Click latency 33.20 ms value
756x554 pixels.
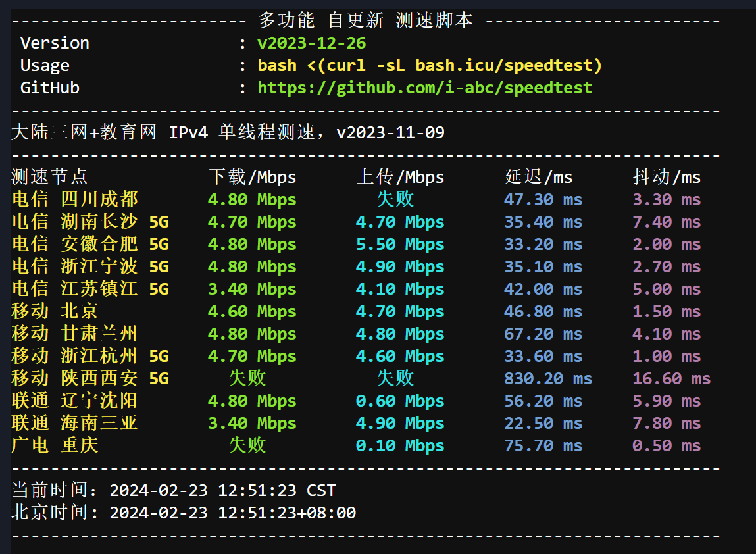click(x=543, y=245)
